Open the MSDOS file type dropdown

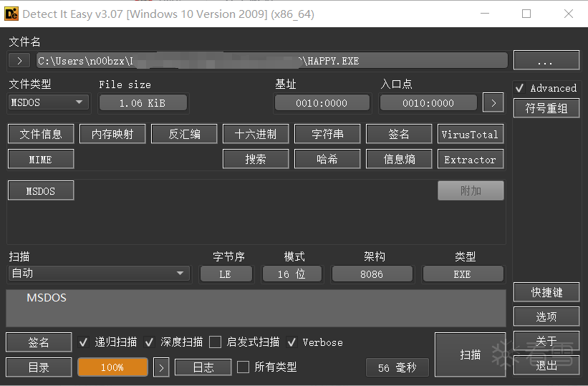coord(49,102)
